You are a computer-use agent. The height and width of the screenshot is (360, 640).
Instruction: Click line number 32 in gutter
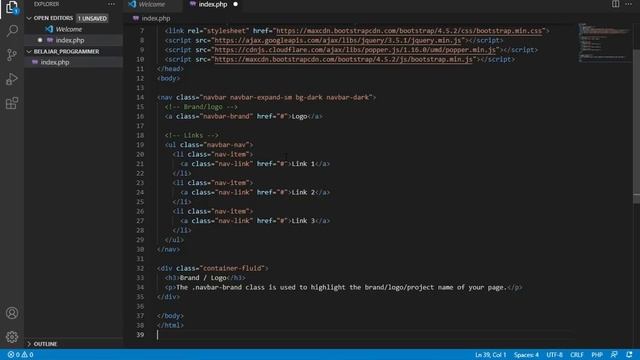click(140, 268)
